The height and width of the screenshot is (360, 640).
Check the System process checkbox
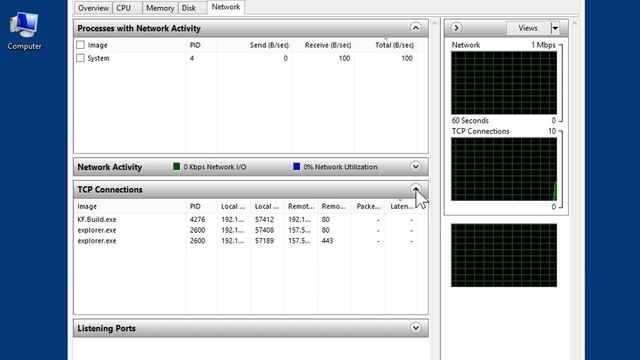point(80,58)
